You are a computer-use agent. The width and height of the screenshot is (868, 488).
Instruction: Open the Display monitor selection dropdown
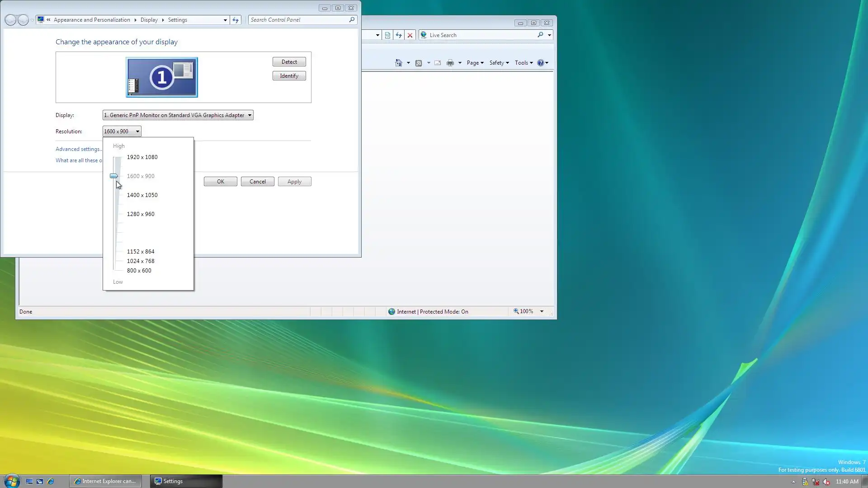pyautogui.click(x=178, y=115)
